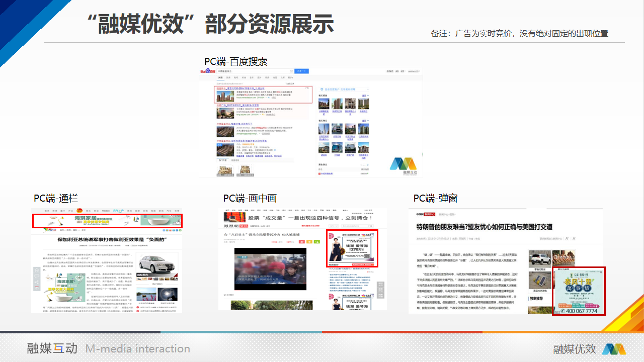Viewport: 644px width, 362px height.
Task: Click the increase font size A+ icon
Action: tap(567, 238)
